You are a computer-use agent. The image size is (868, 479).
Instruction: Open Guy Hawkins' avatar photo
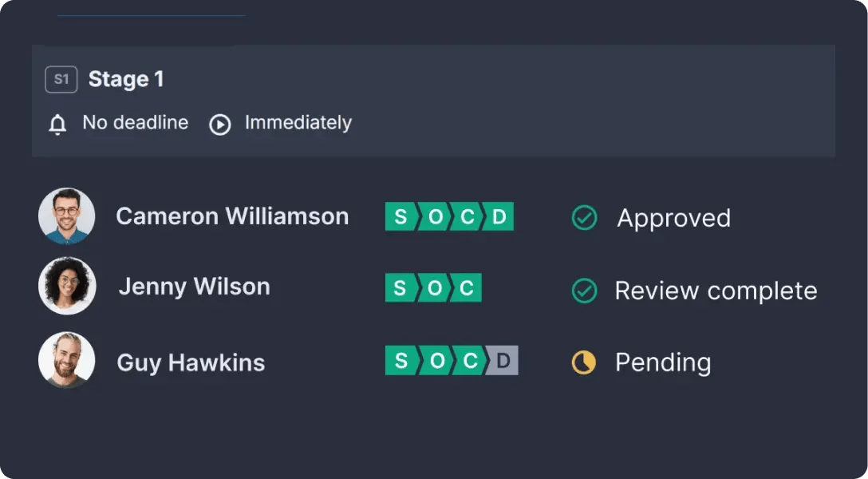pos(67,361)
